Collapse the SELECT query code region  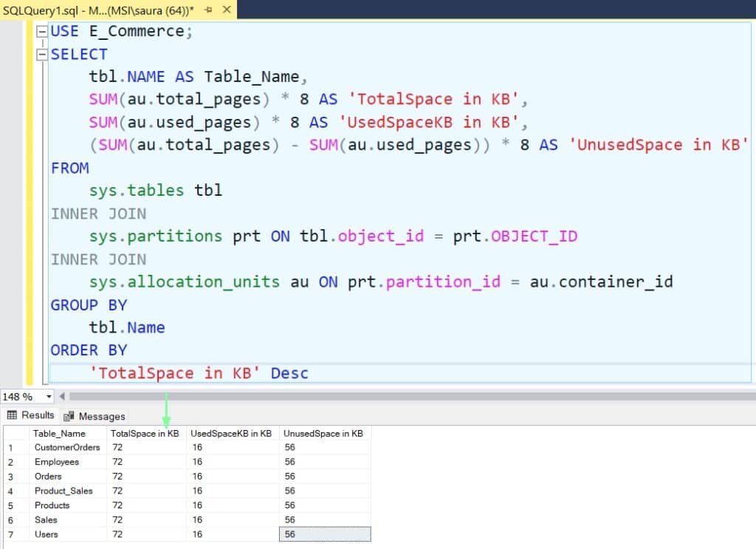click(x=42, y=53)
